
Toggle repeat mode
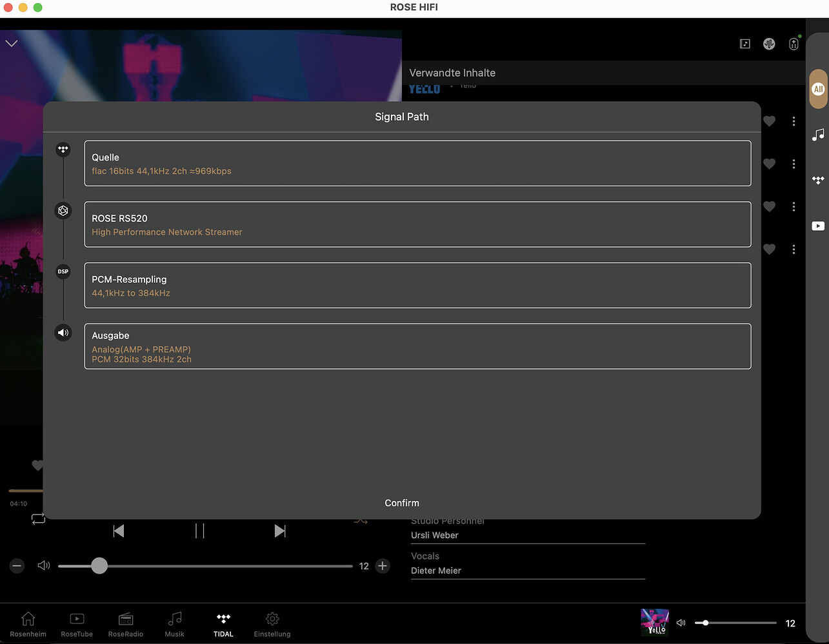tap(38, 519)
